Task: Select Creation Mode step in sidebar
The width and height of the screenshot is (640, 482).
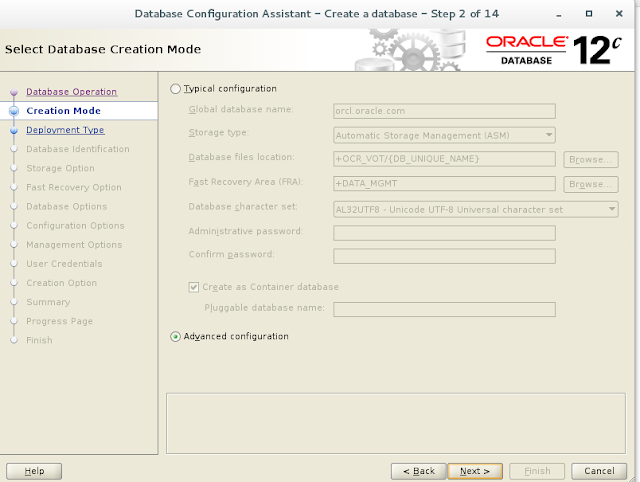Action: coord(63,111)
